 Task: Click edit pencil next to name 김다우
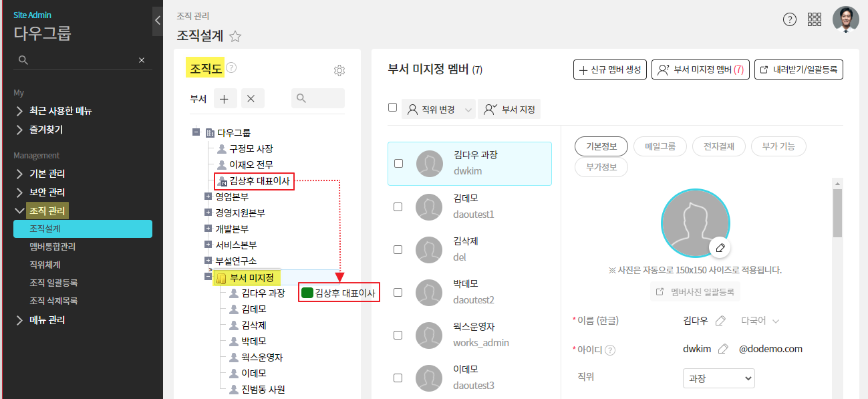720,321
